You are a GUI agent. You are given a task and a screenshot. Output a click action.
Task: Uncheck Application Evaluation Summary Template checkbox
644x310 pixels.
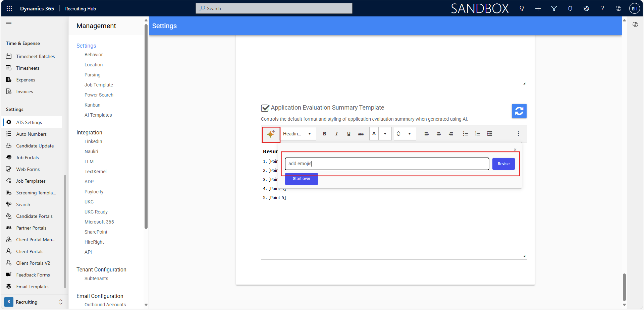click(265, 108)
